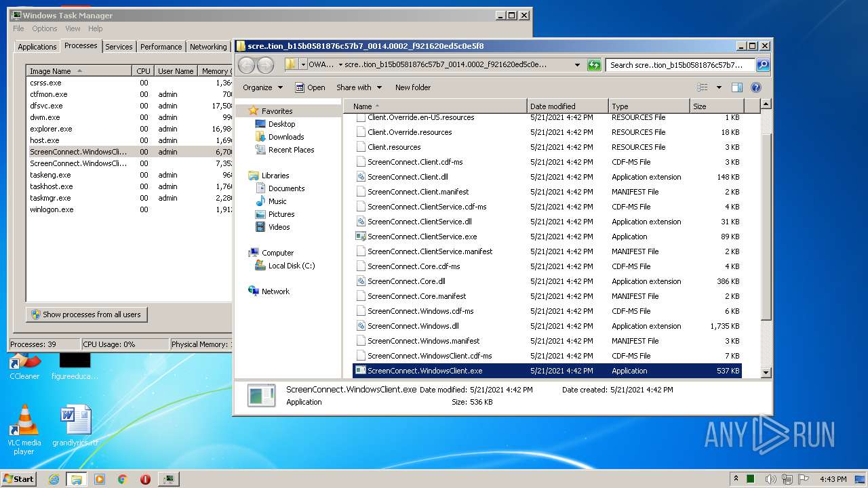The height and width of the screenshot is (488, 868).
Task: Click the Explorer search input field
Action: 680,65
